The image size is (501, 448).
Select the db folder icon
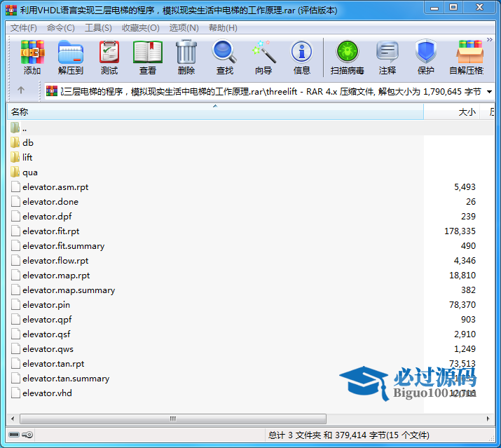pyautogui.click(x=15, y=142)
